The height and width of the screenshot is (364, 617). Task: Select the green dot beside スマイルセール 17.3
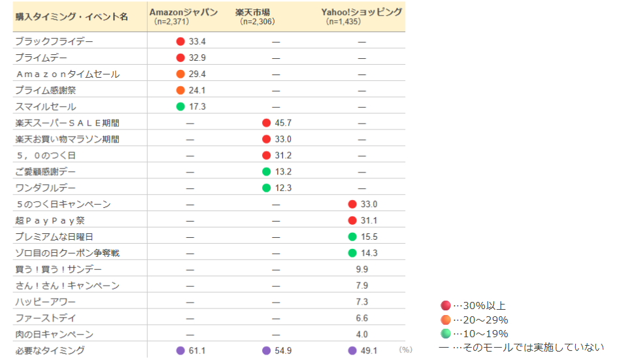pos(180,107)
